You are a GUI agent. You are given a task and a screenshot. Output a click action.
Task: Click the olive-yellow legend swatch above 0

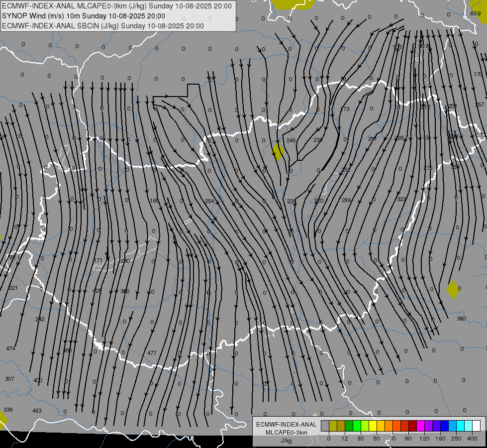pos(333,426)
